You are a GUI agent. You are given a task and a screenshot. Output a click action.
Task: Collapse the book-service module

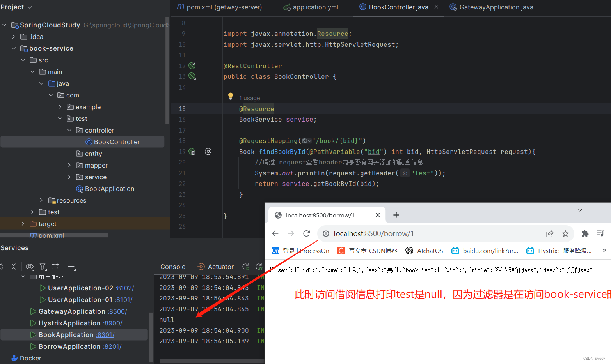click(14, 48)
